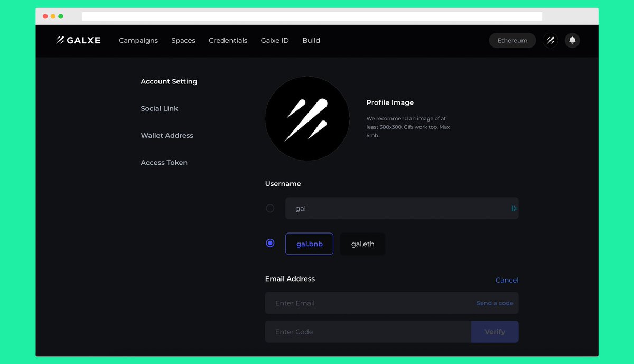The width and height of the screenshot is (634, 364).
Task: Go to Spaces in the top navigation
Action: tap(183, 40)
